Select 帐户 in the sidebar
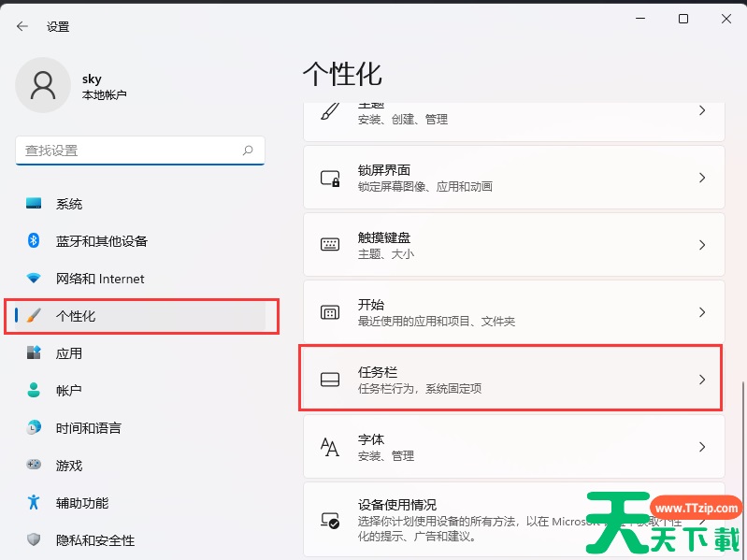Screen dimensions: 747x560 [140, 390]
